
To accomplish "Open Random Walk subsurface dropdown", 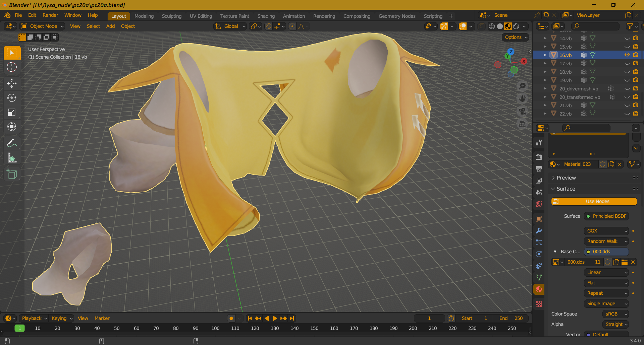I will pyautogui.click(x=606, y=241).
